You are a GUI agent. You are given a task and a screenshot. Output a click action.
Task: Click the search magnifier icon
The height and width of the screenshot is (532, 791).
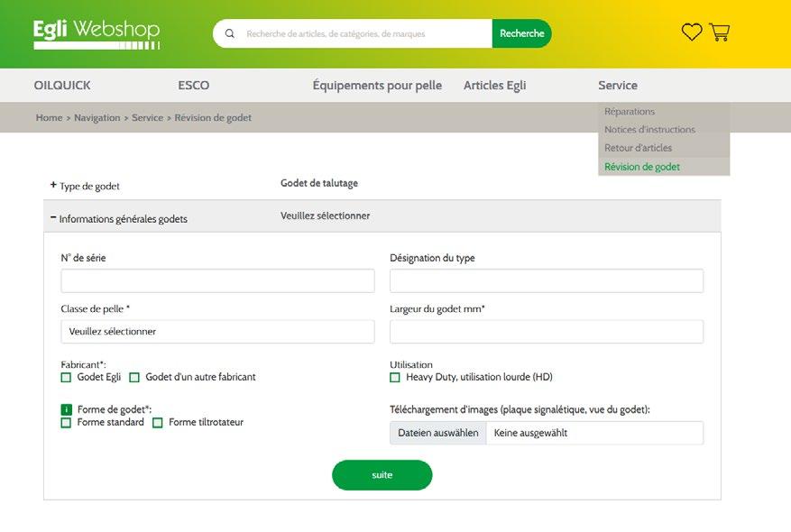point(230,34)
